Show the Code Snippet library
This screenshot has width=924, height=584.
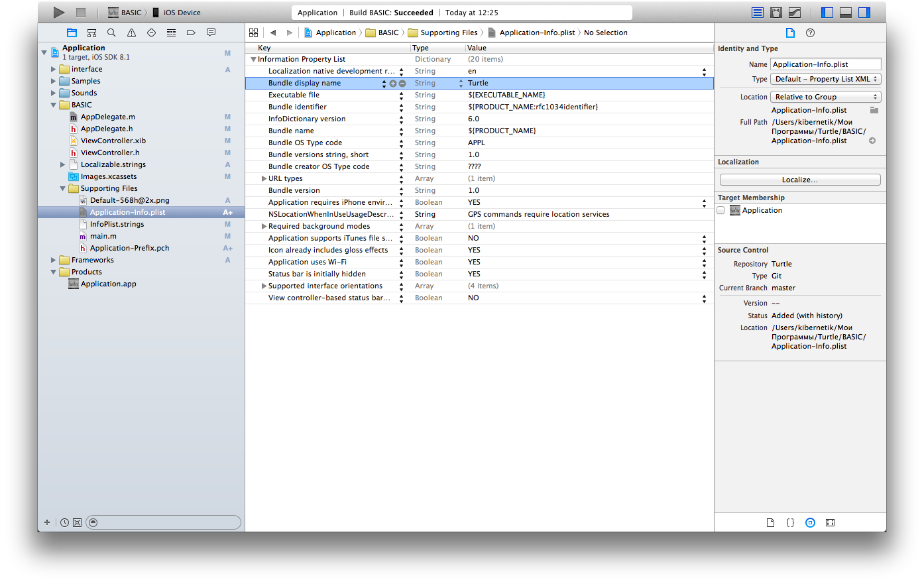[x=790, y=522]
